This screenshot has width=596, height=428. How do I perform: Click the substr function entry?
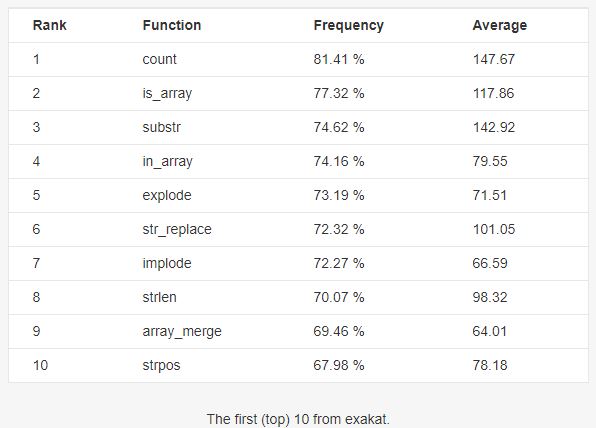pyautogui.click(x=162, y=127)
